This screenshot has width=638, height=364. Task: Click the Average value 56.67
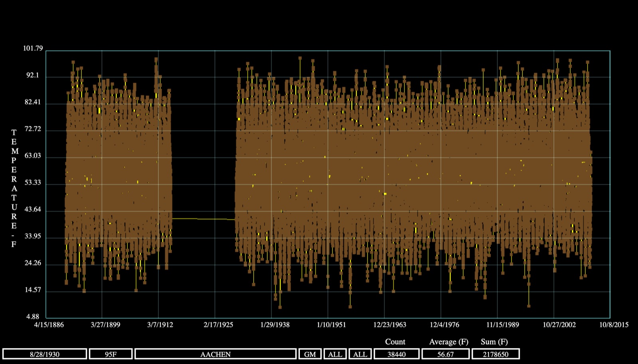click(x=445, y=354)
